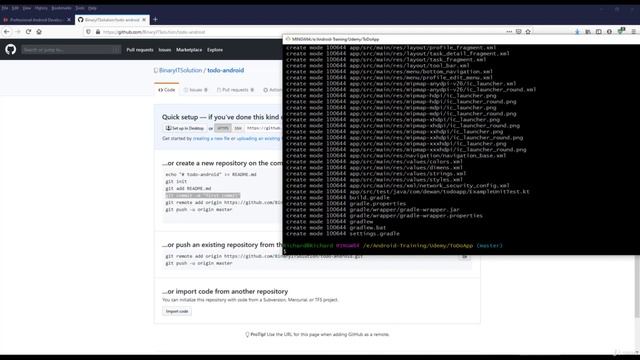Viewport: 640px width, 360px height.
Task: Click Set up in Desktop button
Action: pos(184,128)
